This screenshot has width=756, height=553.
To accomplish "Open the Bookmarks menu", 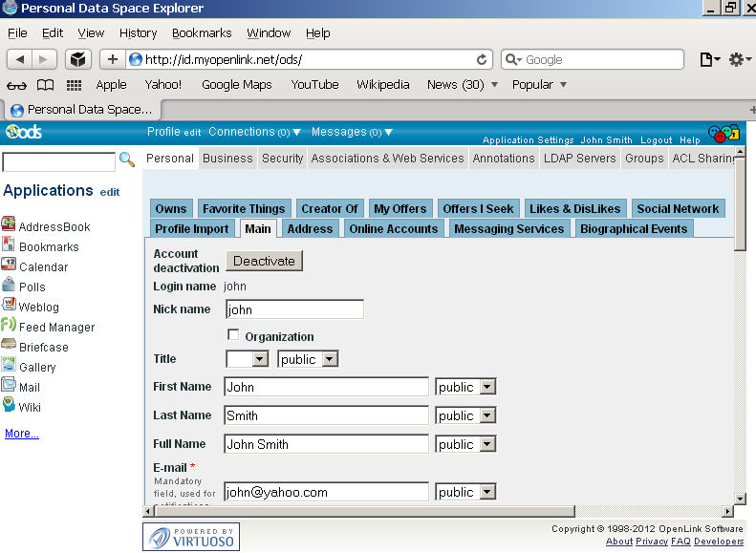I will (202, 32).
